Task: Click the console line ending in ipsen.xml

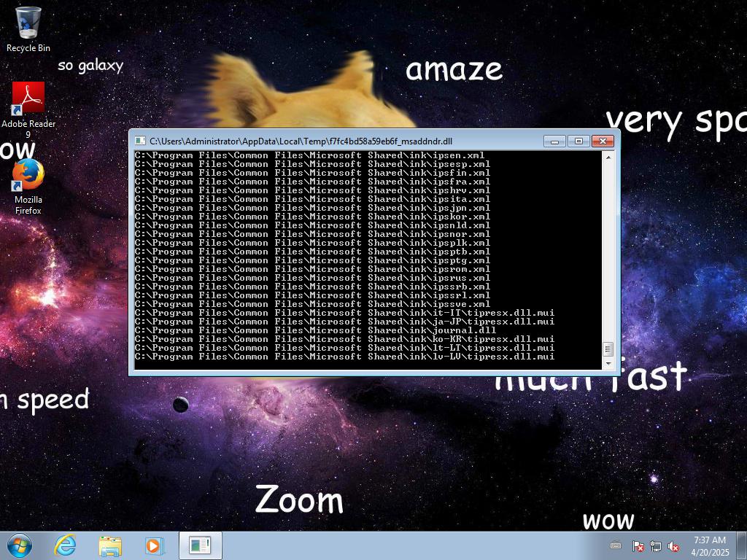Action: coord(309,155)
